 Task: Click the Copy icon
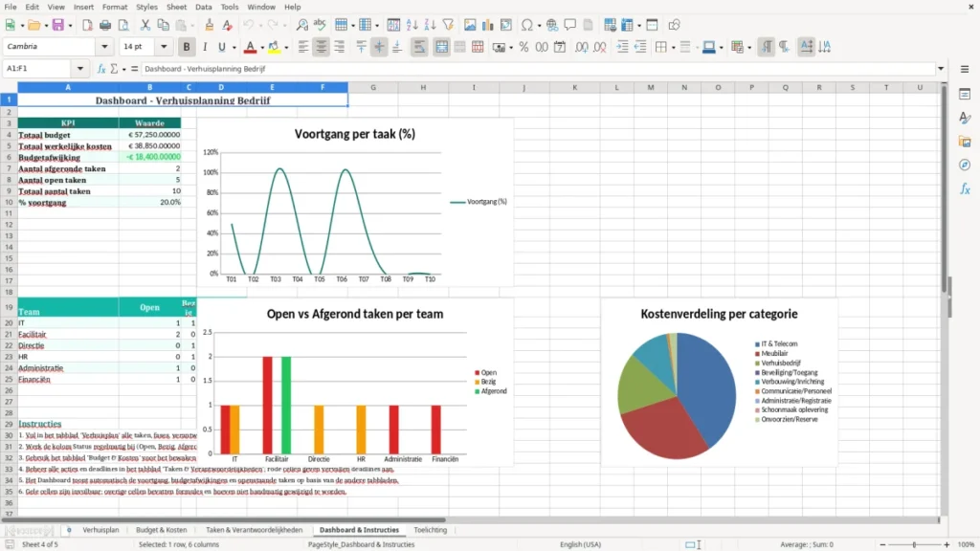click(x=163, y=25)
